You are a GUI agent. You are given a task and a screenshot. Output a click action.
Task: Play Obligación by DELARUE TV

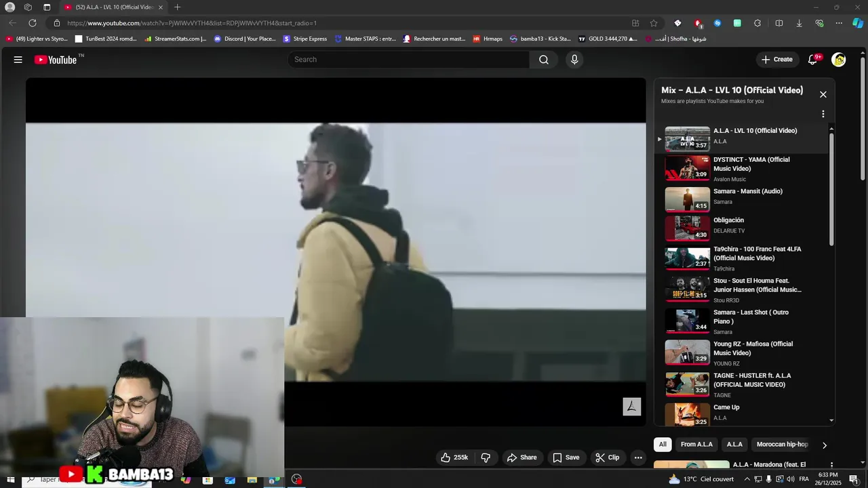point(742,228)
